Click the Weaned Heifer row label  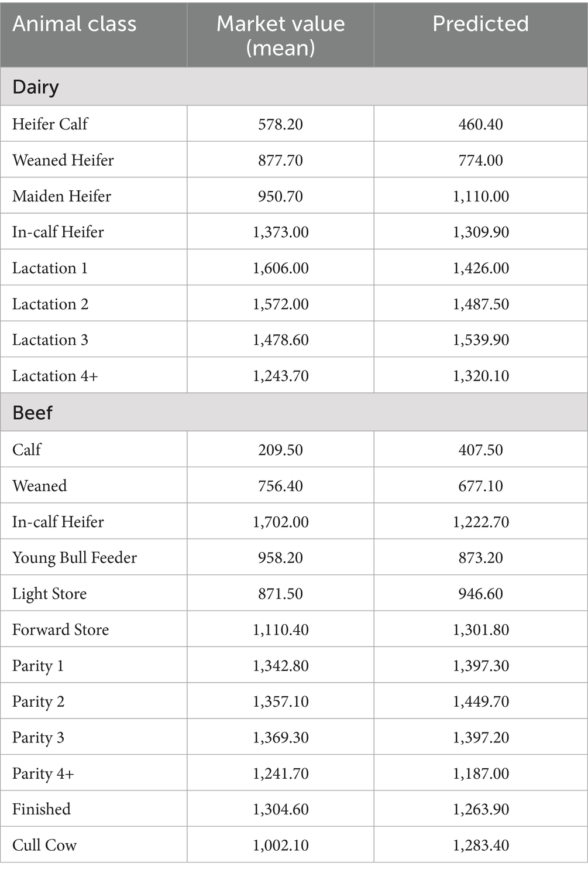pyautogui.click(x=63, y=160)
